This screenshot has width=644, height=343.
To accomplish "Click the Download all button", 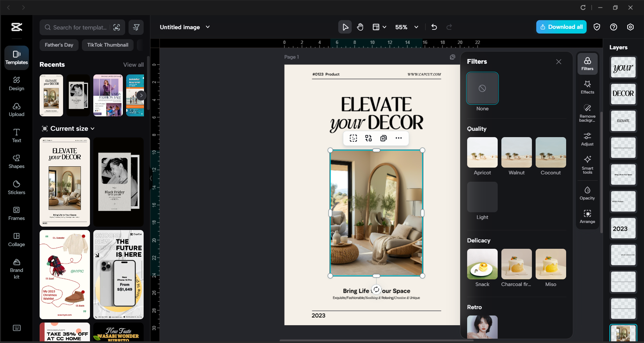I will [561, 27].
